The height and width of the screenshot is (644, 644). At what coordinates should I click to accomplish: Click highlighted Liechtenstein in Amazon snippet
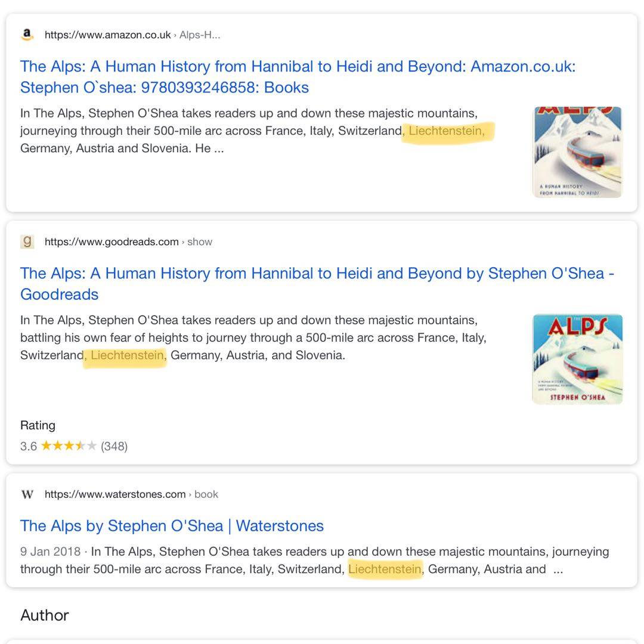[x=447, y=131]
